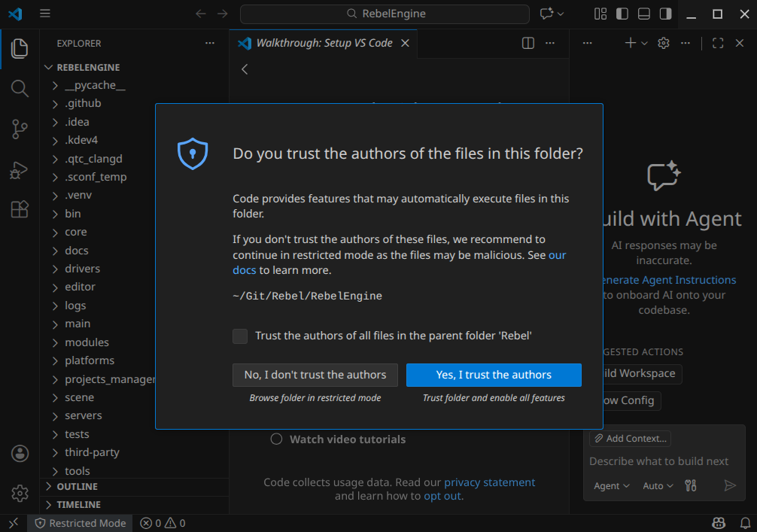Open Copilot status icon in status bar
Screen dimensions: 757x532
point(719,523)
